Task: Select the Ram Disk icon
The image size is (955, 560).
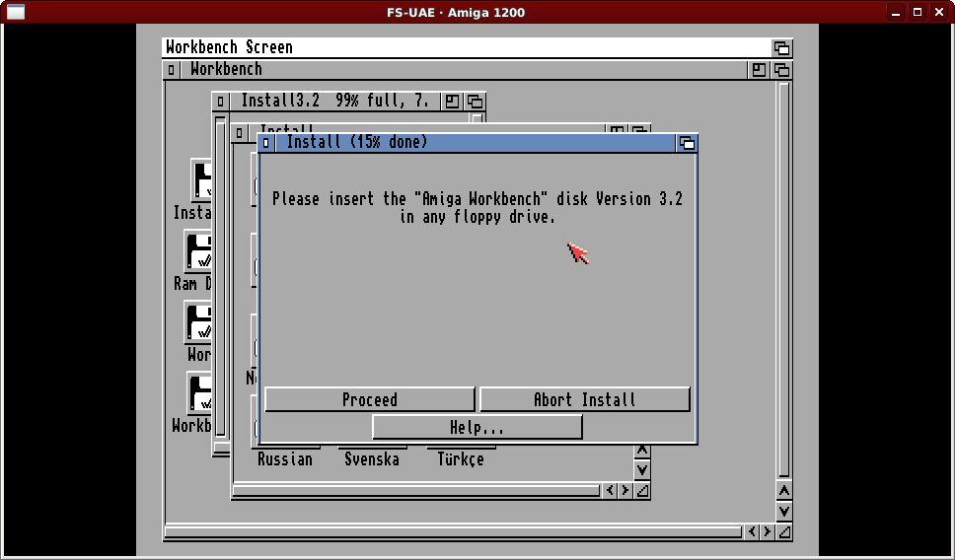Action: click(198, 251)
